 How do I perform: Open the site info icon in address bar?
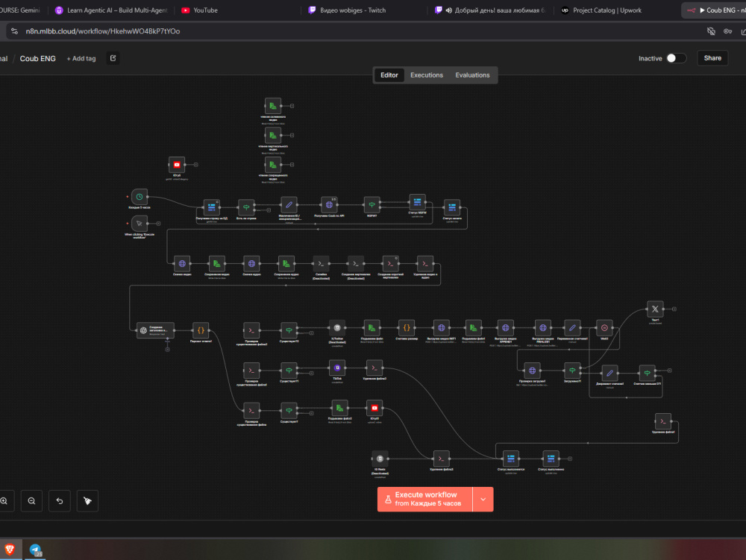click(x=15, y=31)
